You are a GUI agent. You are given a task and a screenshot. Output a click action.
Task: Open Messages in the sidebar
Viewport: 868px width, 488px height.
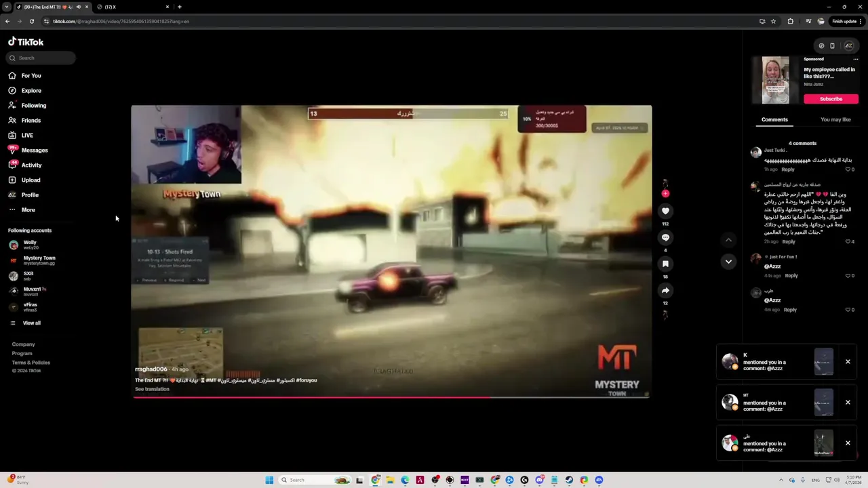(28, 150)
